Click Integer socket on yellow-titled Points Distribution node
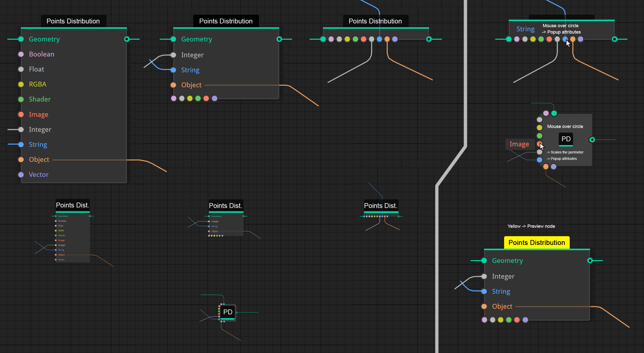 (484, 276)
